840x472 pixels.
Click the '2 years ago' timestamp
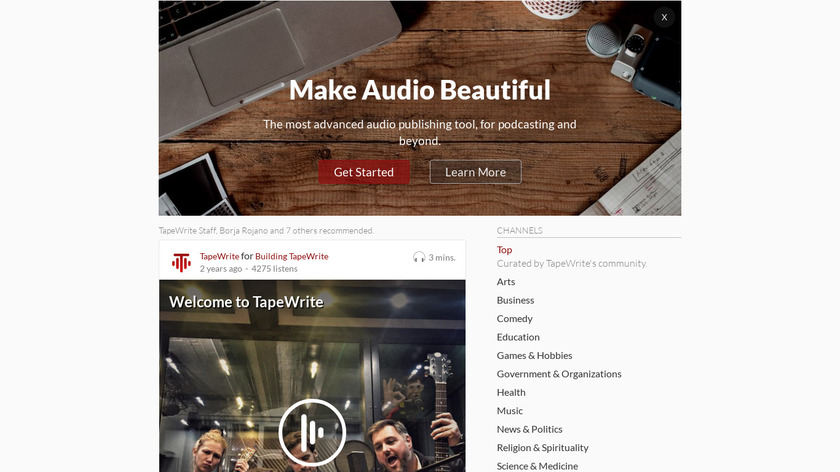221,269
